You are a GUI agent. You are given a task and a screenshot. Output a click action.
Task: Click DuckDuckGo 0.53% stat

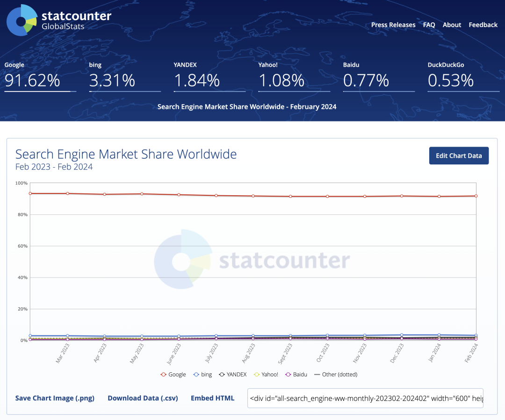464,76
